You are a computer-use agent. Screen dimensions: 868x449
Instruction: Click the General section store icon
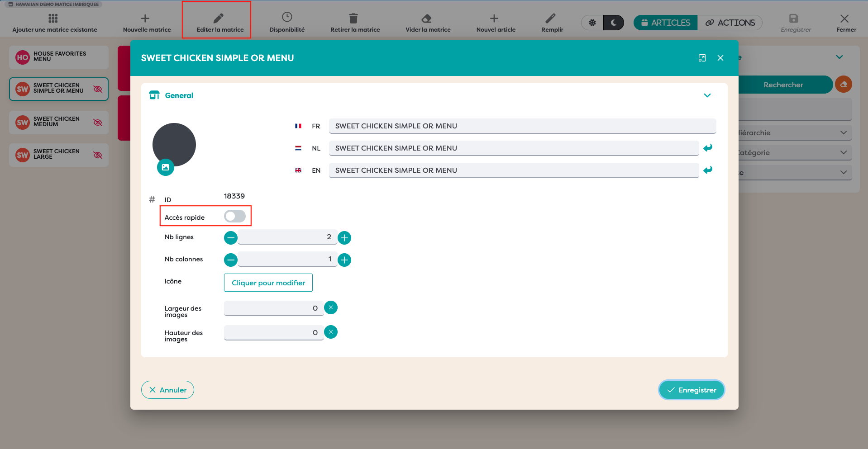[154, 95]
